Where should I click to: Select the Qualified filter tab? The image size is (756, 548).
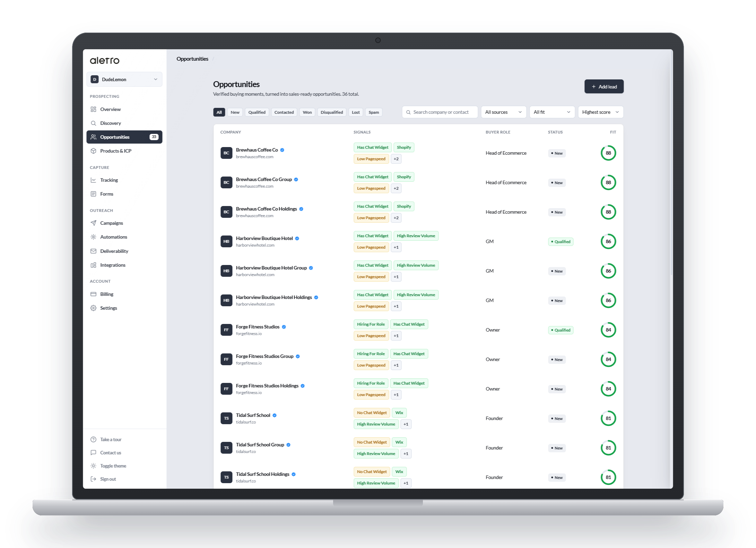click(257, 112)
